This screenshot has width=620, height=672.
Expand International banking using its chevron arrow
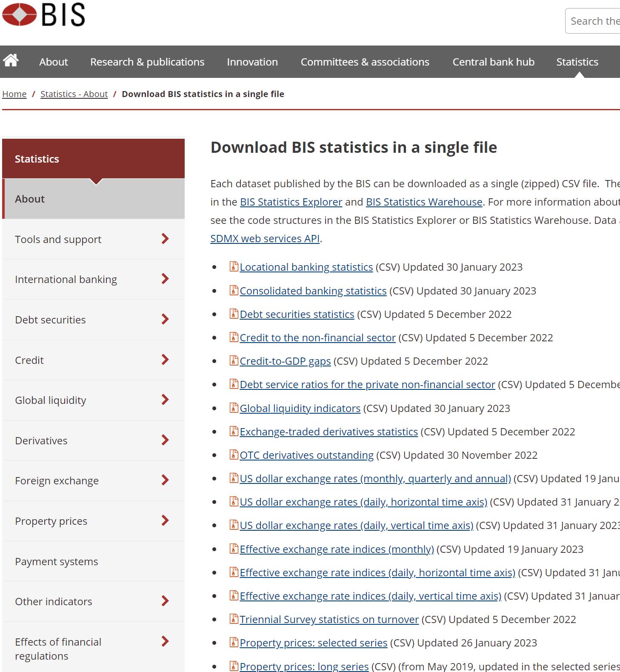(x=165, y=279)
